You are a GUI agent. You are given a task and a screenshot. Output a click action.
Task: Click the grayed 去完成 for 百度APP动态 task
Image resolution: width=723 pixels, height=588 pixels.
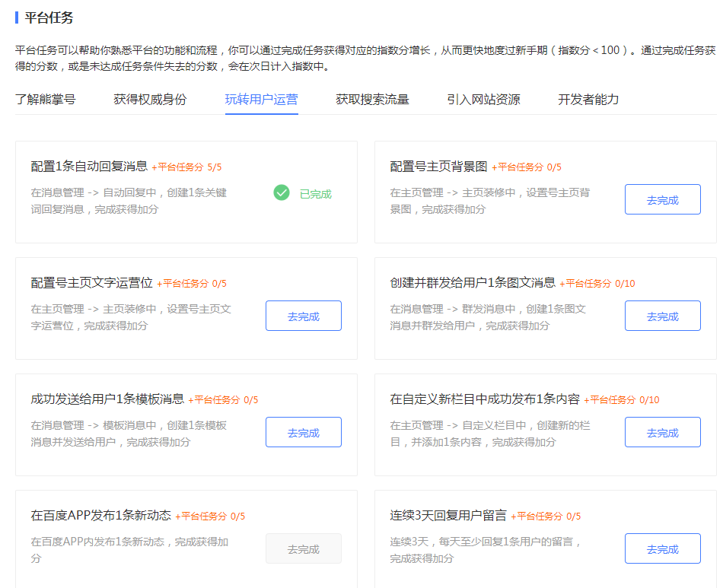303,548
